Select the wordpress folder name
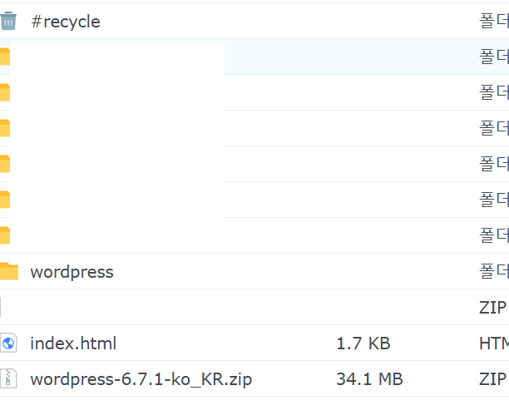 click(72, 272)
